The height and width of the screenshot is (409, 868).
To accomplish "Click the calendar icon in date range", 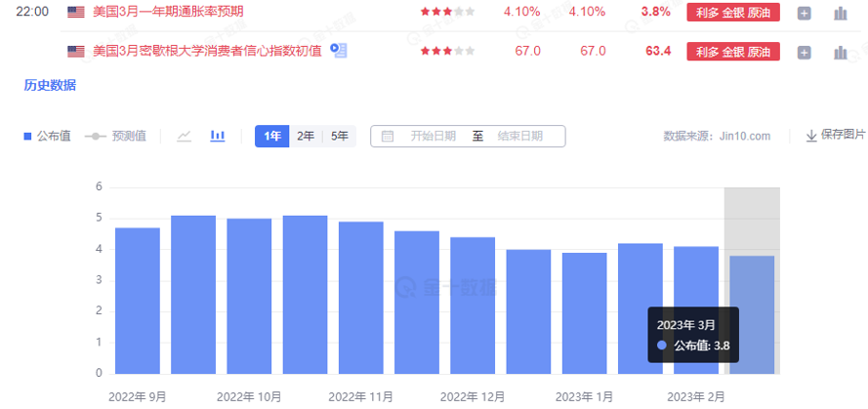I will pyautogui.click(x=388, y=136).
